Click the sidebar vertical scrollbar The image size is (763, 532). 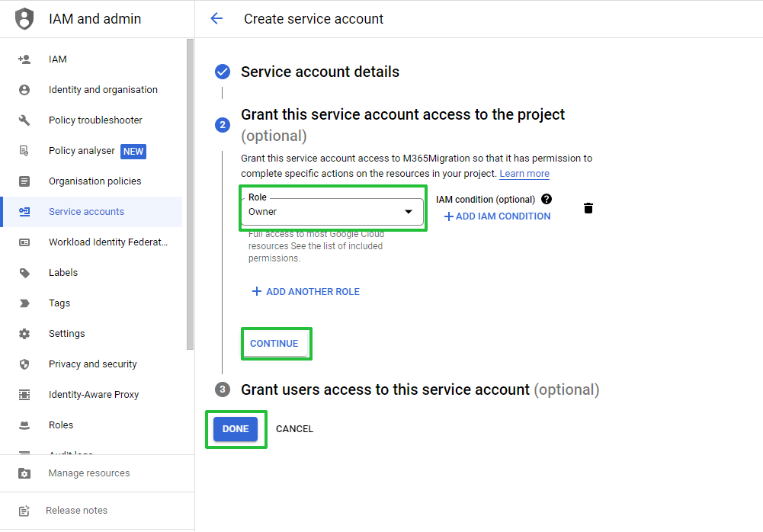pos(190,194)
